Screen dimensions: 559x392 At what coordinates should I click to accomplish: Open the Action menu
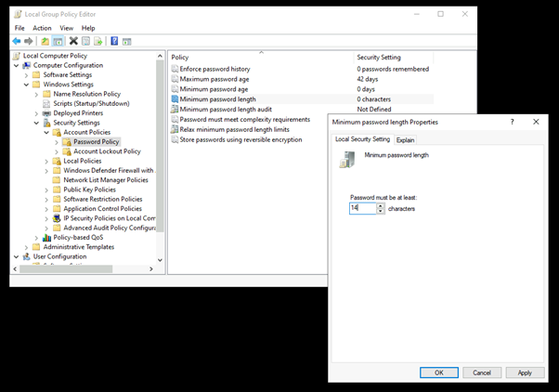click(x=42, y=28)
